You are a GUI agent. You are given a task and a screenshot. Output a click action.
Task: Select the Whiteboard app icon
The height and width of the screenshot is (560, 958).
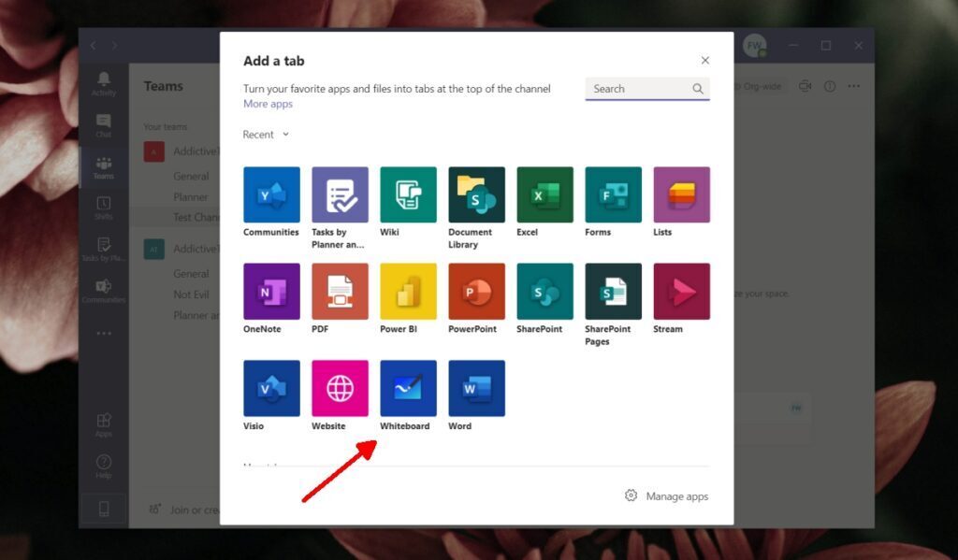pos(407,387)
